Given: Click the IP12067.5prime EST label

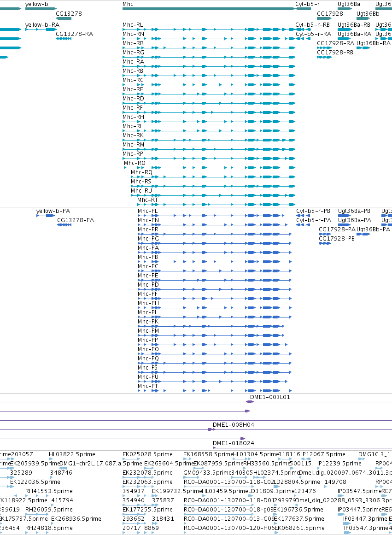Looking at the screenshot, I should pos(323,454).
